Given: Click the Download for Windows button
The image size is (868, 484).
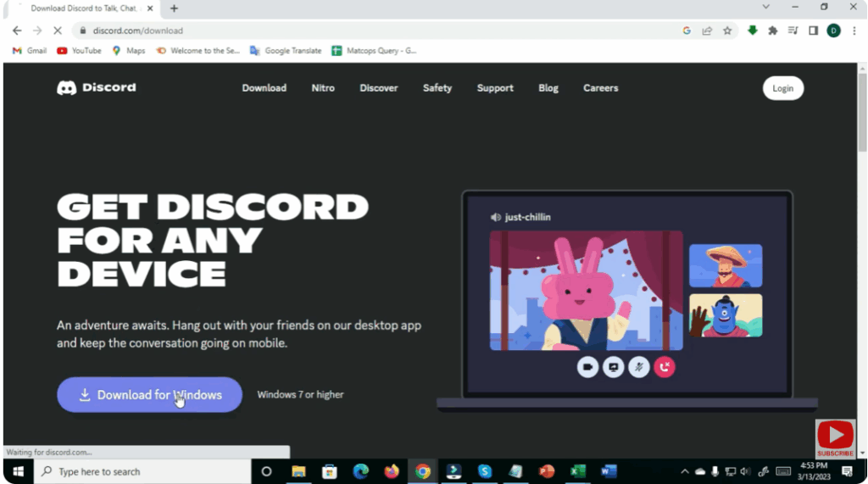Looking at the screenshot, I should click(x=149, y=395).
